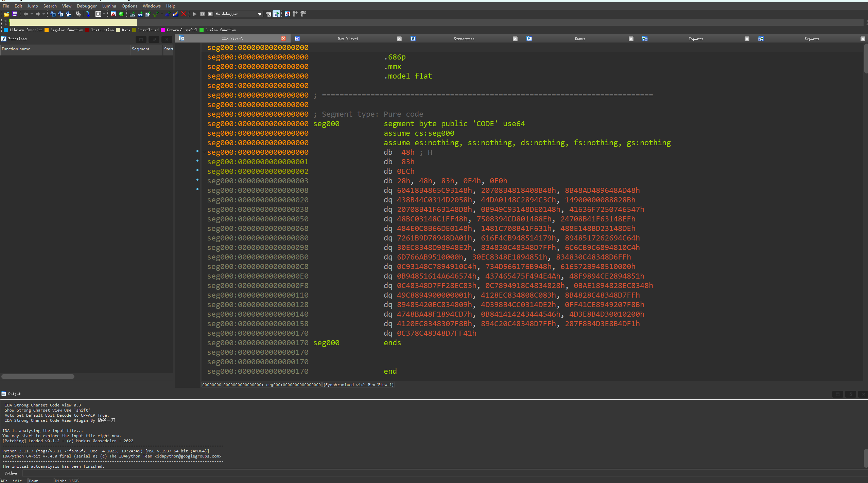Sort functions by Function name column
Screen dimensions: 868x483
[65, 49]
